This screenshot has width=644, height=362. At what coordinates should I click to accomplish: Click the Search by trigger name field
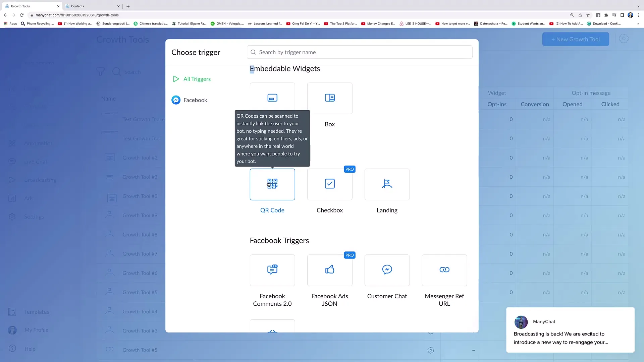click(360, 52)
